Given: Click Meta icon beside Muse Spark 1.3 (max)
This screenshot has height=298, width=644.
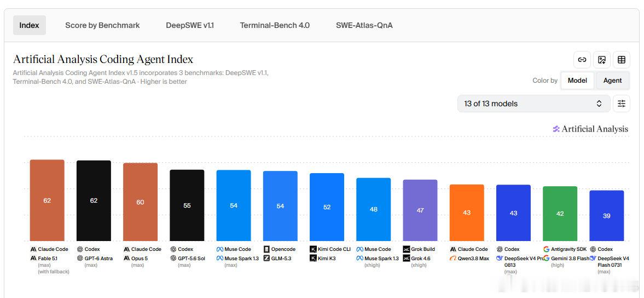Looking at the screenshot, I should (220, 259).
